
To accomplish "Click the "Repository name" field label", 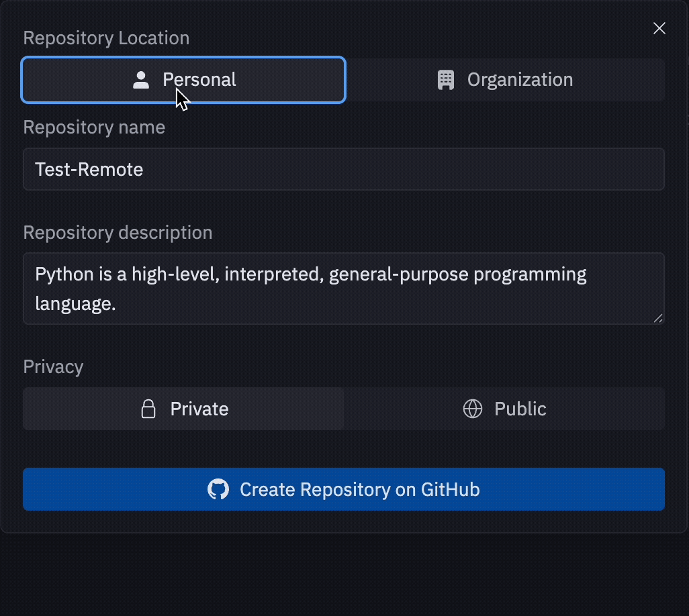I will (x=94, y=127).
